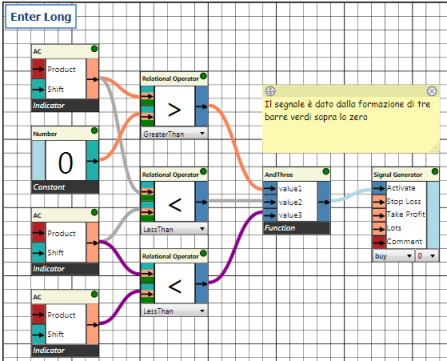Click the output port of the Number constant block
447x361 pixels.
[x=92, y=161]
